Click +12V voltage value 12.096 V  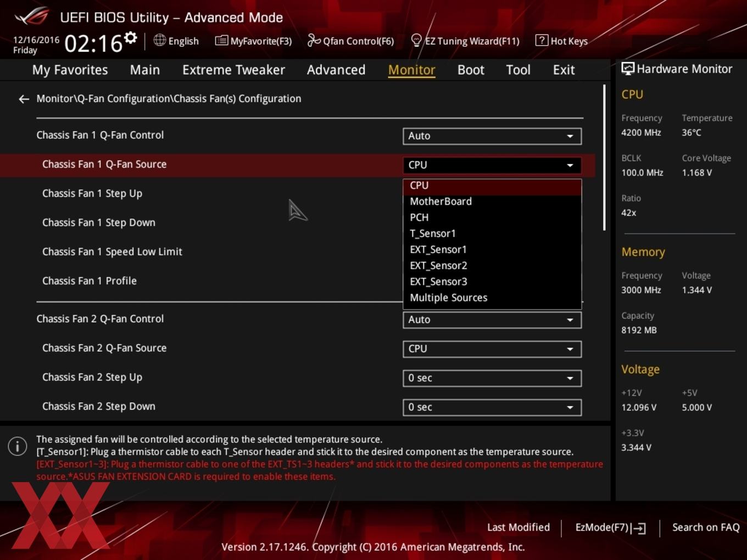point(639,407)
